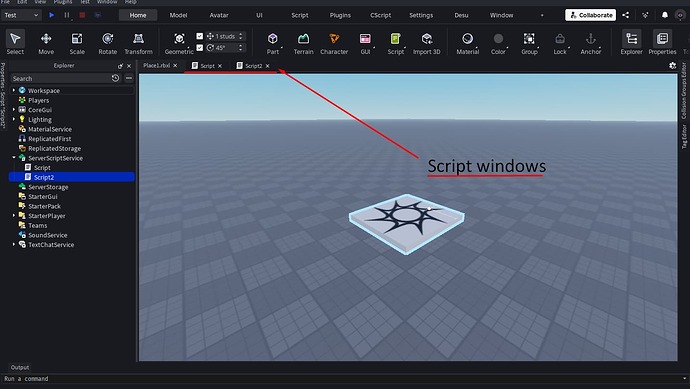Viewport: 690px width, 389px height.
Task: Add a new Script from toolbar
Action: pos(396,43)
